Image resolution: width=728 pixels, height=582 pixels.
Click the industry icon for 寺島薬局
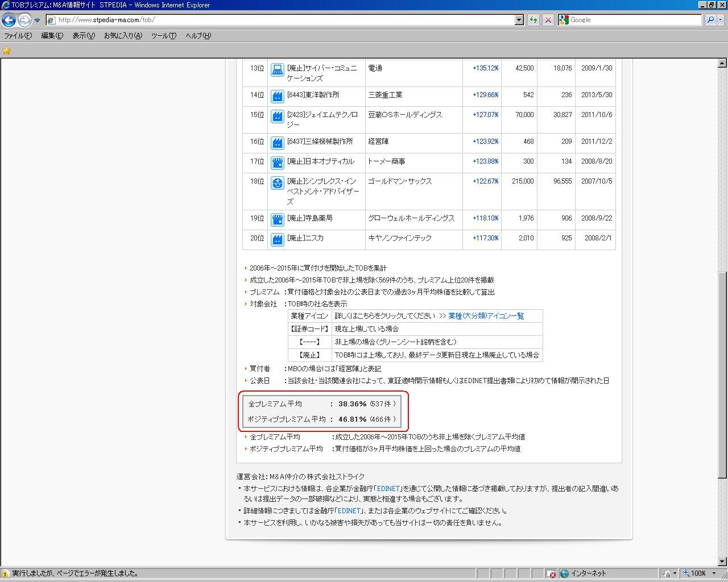(x=277, y=220)
